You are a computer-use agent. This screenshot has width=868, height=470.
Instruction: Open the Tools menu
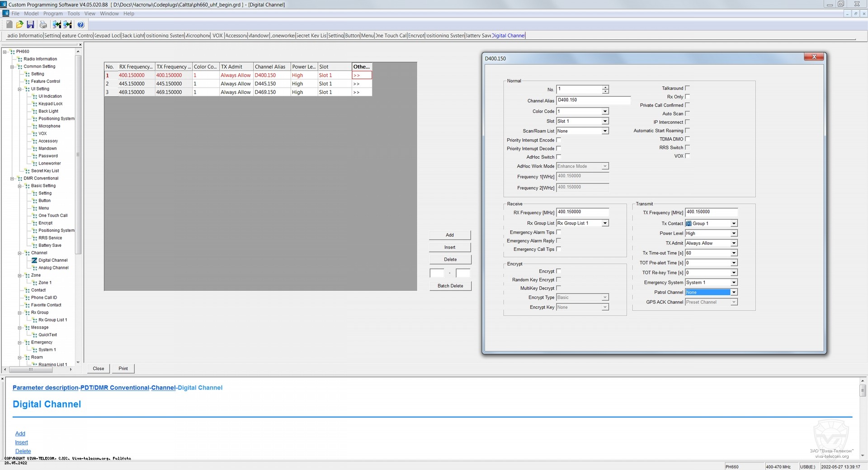pyautogui.click(x=74, y=14)
